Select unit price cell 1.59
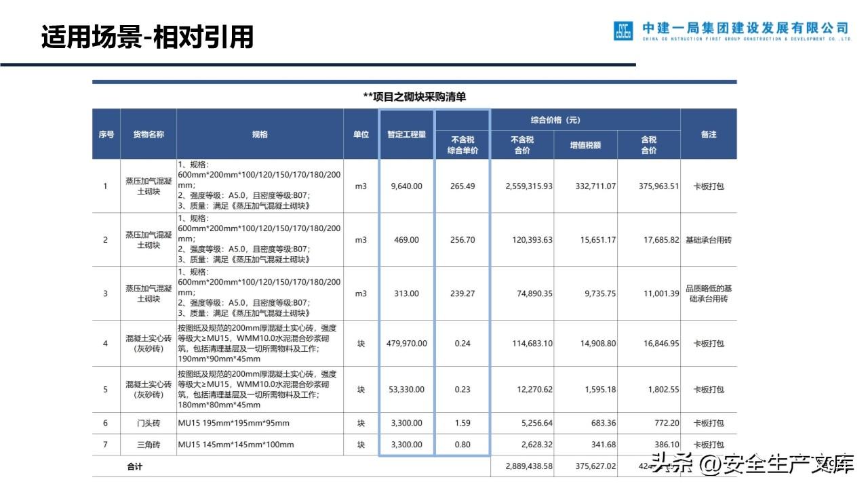 (x=462, y=423)
